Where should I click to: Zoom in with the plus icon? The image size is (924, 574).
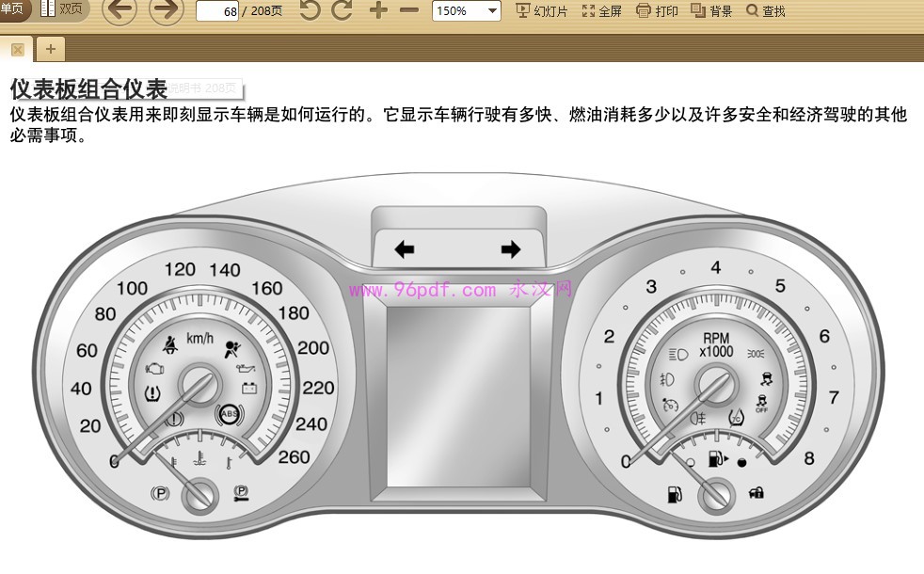pyautogui.click(x=377, y=11)
